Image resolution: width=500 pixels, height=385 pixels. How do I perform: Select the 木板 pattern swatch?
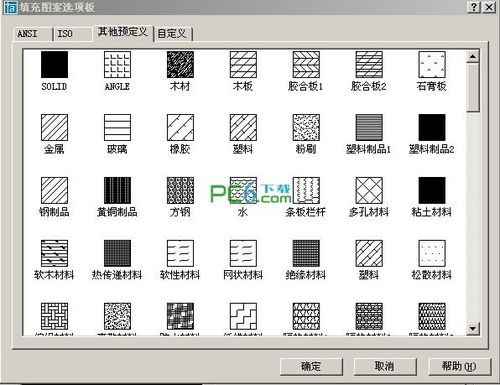click(x=243, y=65)
